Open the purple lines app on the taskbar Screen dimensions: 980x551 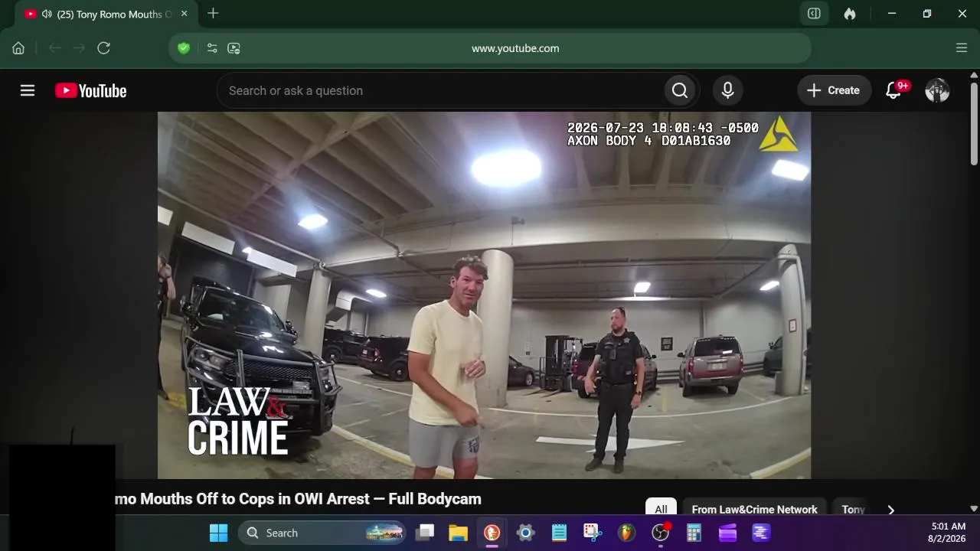pyautogui.click(x=762, y=533)
